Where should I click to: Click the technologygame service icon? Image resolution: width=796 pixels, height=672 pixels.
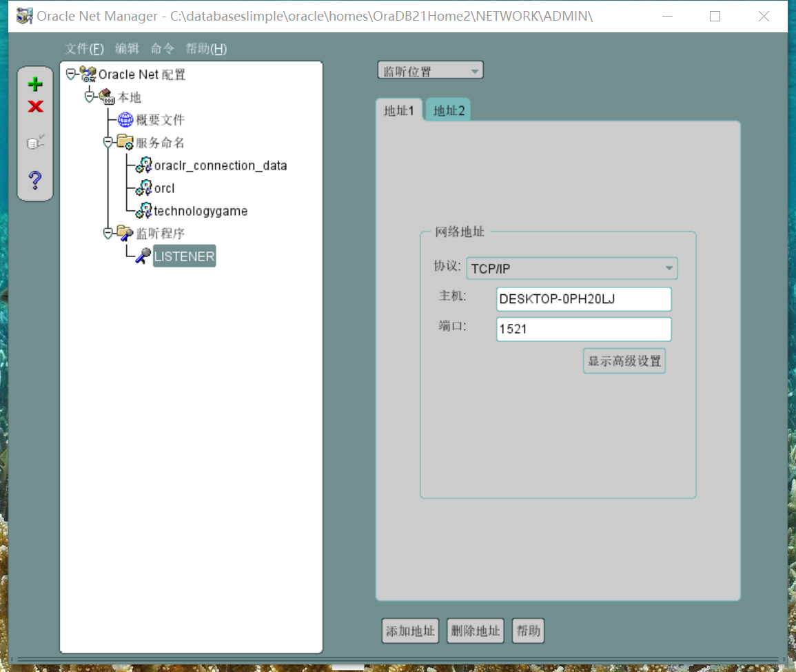pyautogui.click(x=143, y=210)
